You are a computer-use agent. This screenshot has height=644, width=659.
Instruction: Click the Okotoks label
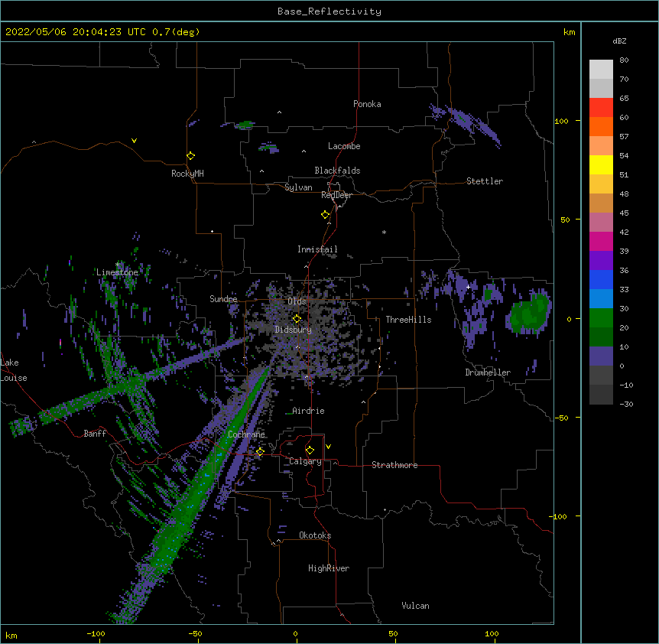click(x=315, y=535)
